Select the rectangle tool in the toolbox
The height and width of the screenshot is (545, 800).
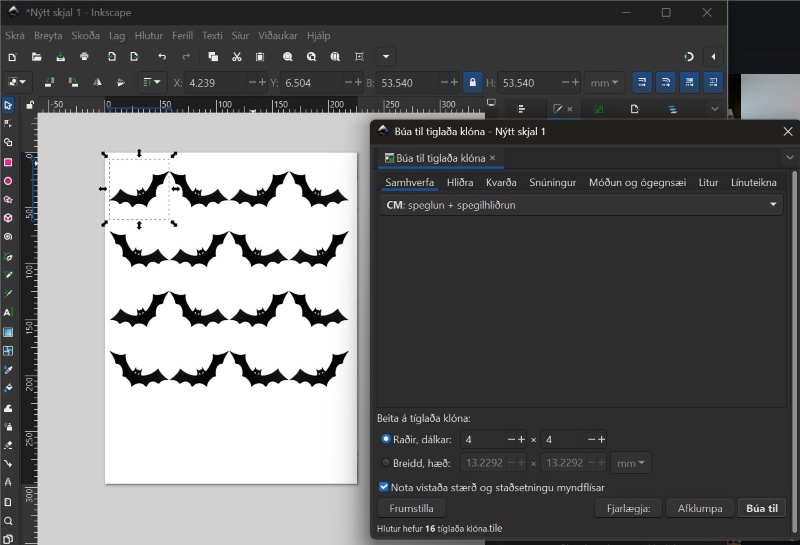(x=8, y=162)
